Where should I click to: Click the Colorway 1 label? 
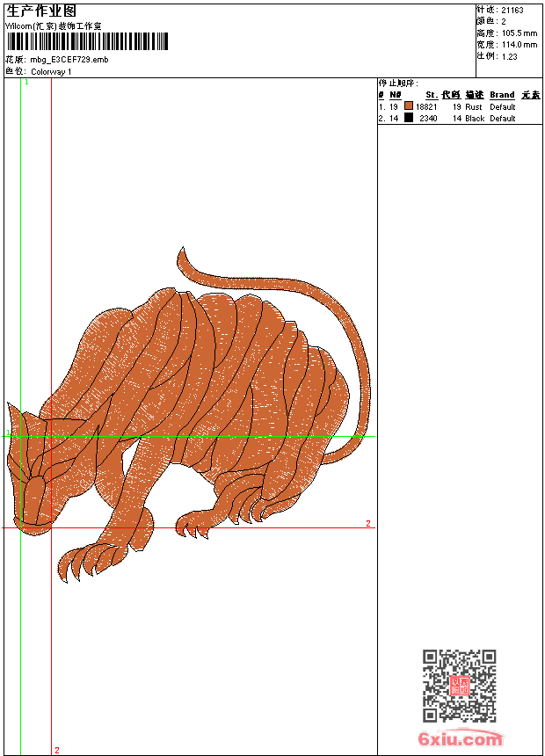pyautogui.click(x=51, y=71)
